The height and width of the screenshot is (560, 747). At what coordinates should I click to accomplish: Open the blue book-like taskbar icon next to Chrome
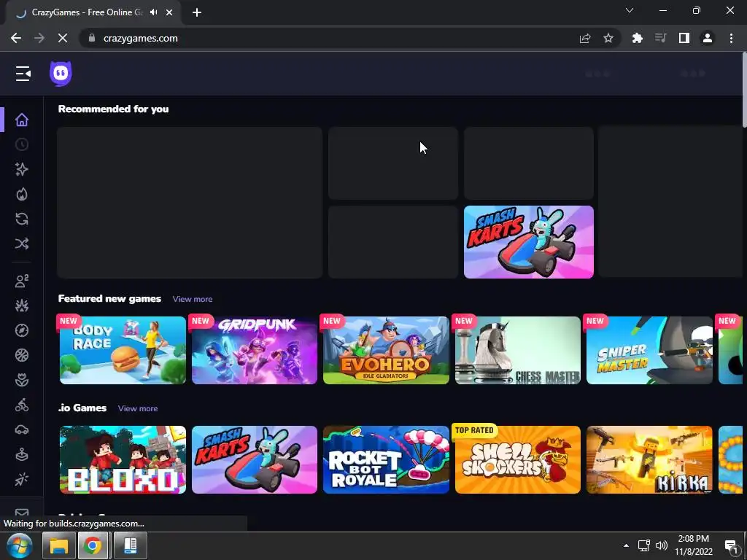click(130, 545)
